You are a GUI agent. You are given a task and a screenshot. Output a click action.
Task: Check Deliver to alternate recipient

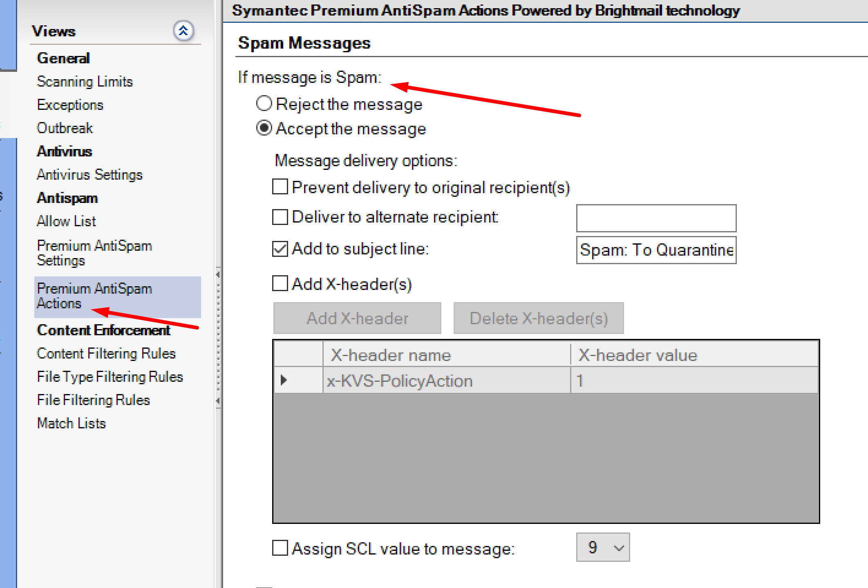280,217
